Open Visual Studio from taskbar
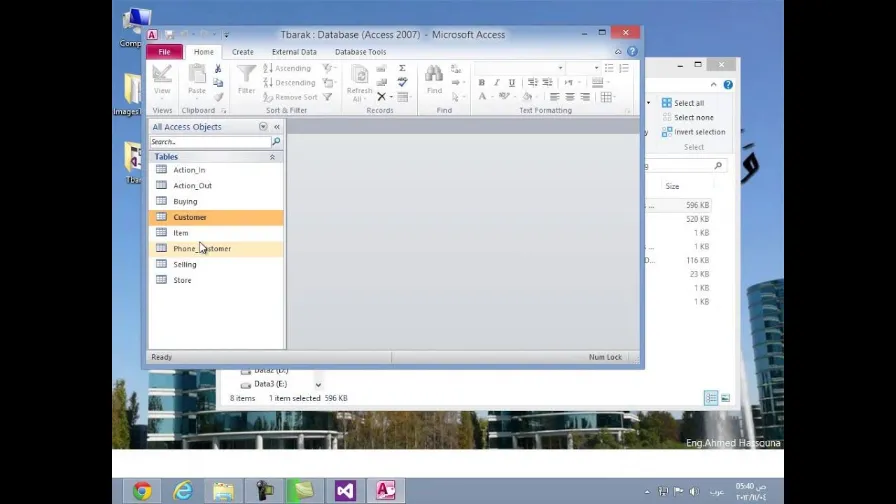 [345, 491]
